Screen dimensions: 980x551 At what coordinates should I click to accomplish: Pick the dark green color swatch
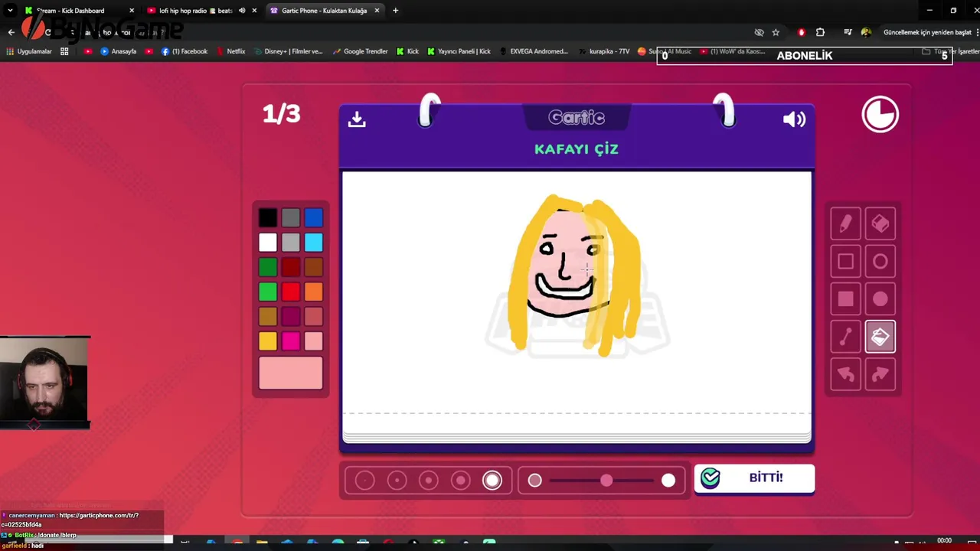click(x=267, y=267)
